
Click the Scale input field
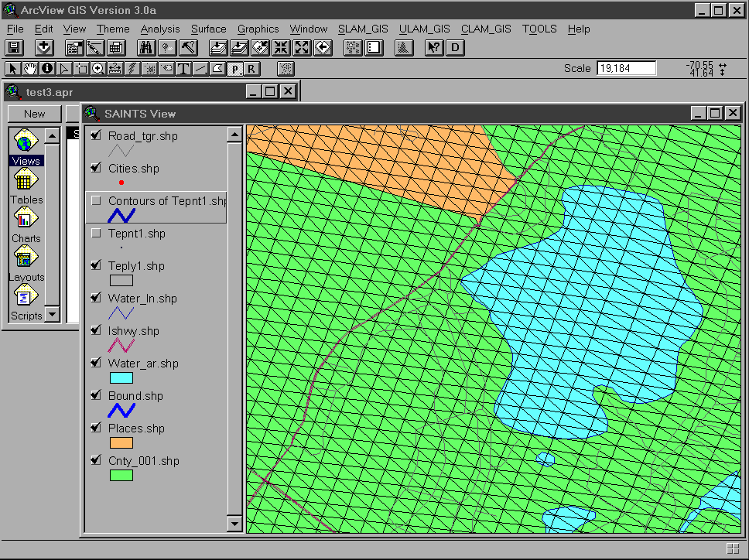click(x=626, y=68)
